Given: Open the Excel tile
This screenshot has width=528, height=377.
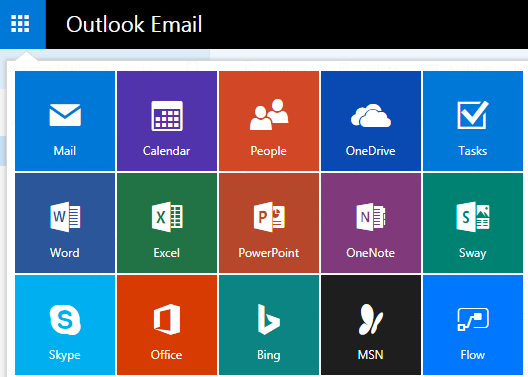Looking at the screenshot, I should coord(167,223).
